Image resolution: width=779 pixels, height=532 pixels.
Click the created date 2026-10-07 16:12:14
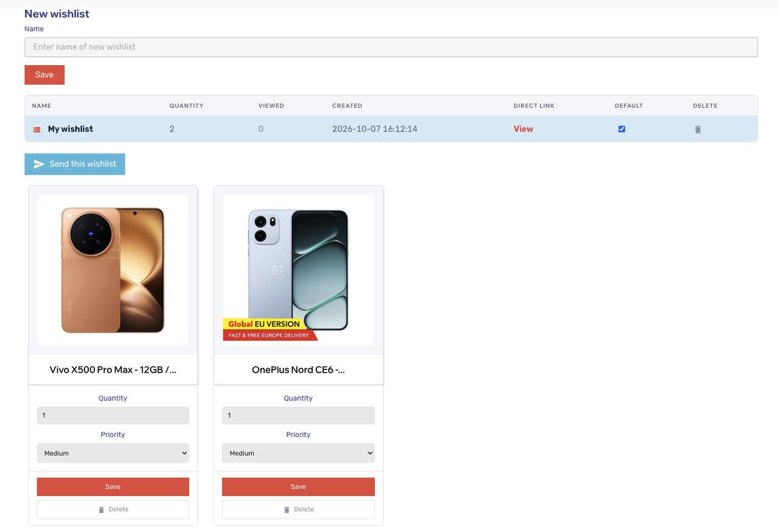(x=375, y=129)
